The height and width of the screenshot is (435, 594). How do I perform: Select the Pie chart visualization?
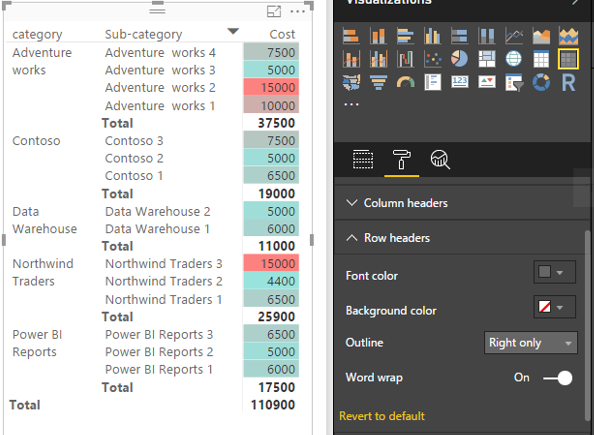pos(460,59)
